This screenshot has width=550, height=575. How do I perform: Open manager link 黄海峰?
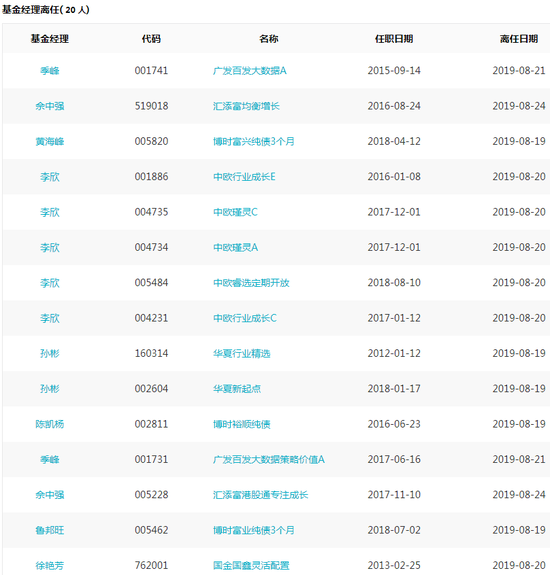[x=50, y=141]
